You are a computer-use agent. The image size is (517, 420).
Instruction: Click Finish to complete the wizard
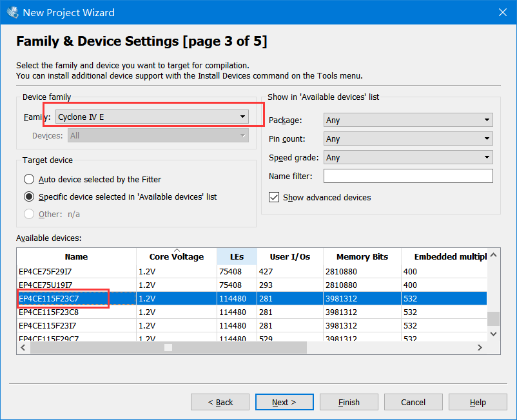tap(349, 401)
